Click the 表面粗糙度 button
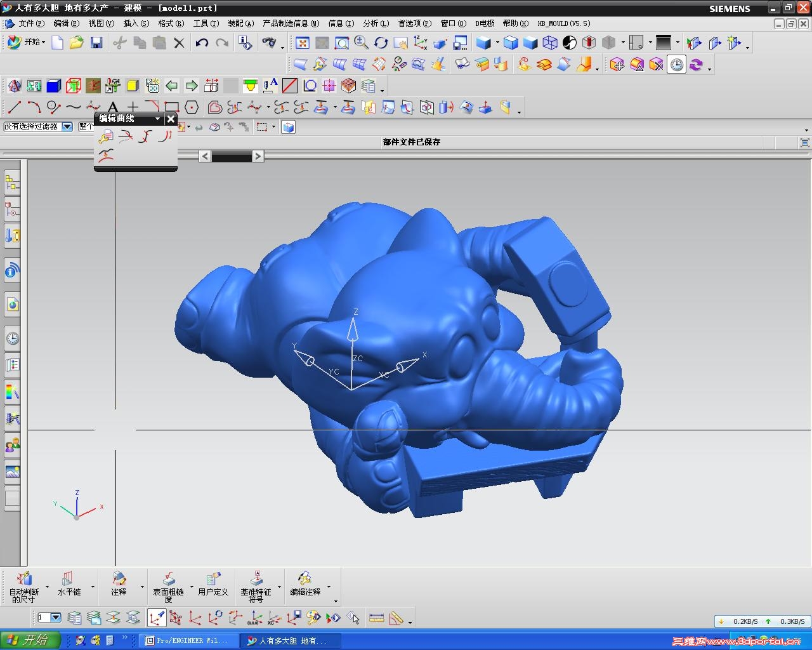Viewport: 812px width, 650px height. tap(168, 587)
